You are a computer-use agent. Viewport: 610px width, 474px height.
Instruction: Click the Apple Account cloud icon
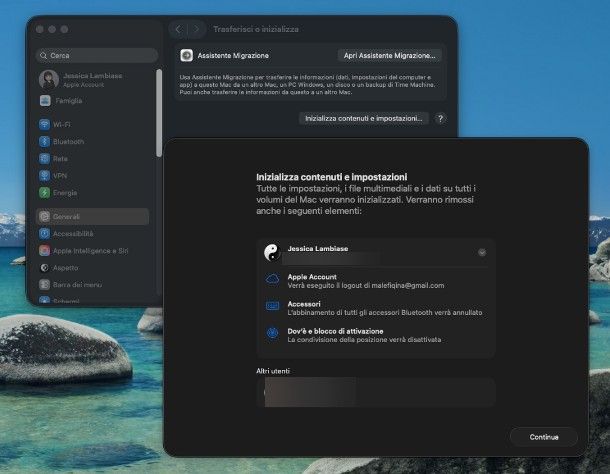(x=272, y=279)
